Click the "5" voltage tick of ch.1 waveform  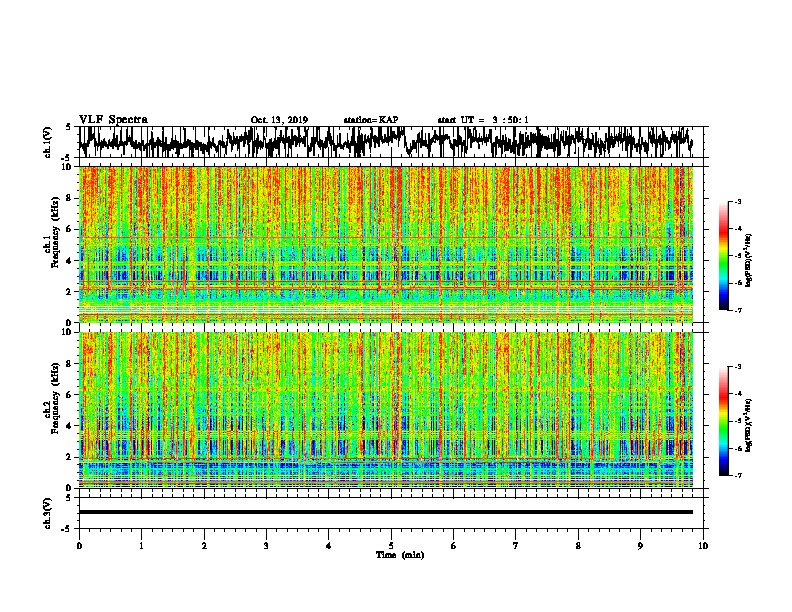click(x=68, y=127)
